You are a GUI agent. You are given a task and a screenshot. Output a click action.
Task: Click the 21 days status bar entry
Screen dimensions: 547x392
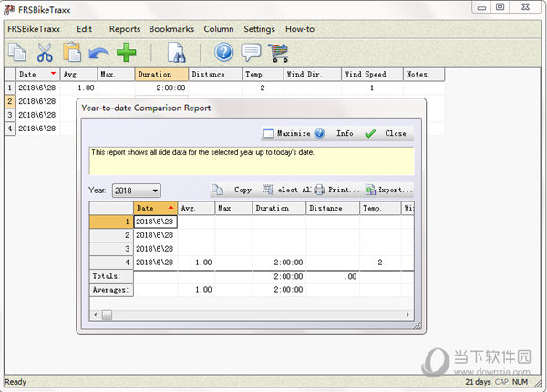tap(478, 382)
